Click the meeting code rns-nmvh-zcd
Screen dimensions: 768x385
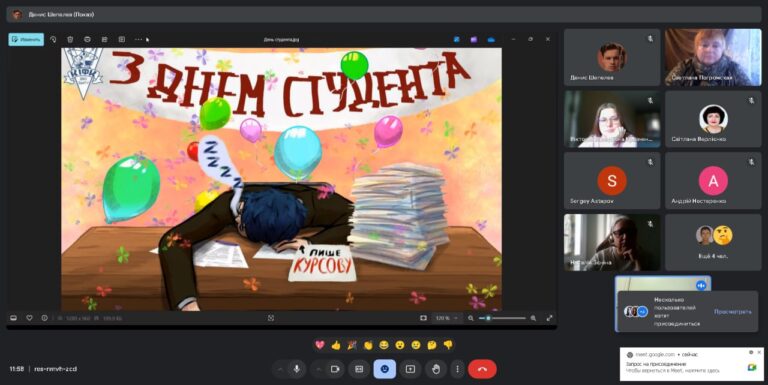[55, 369]
